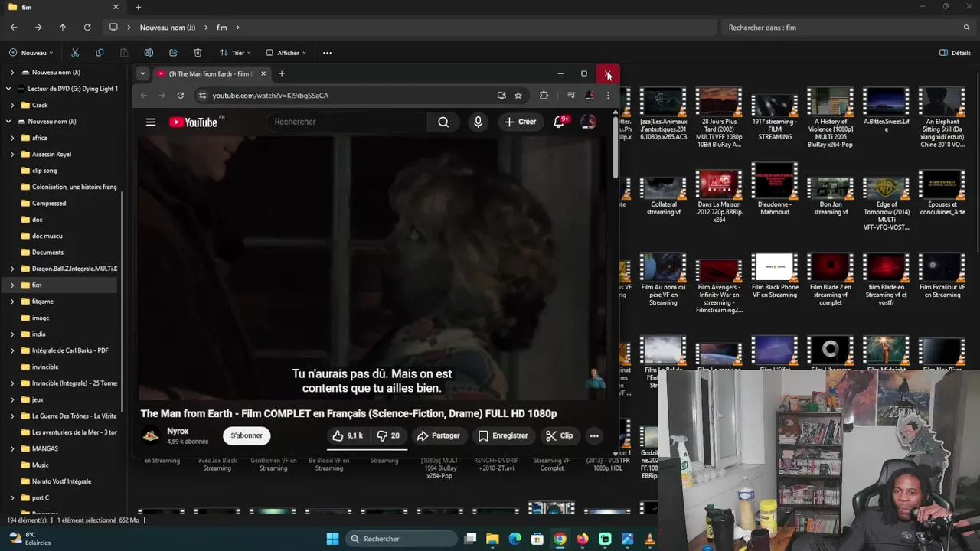Open YouTube notifications bell
The width and height of the screenshot is (980, 551).
[559, 122]
